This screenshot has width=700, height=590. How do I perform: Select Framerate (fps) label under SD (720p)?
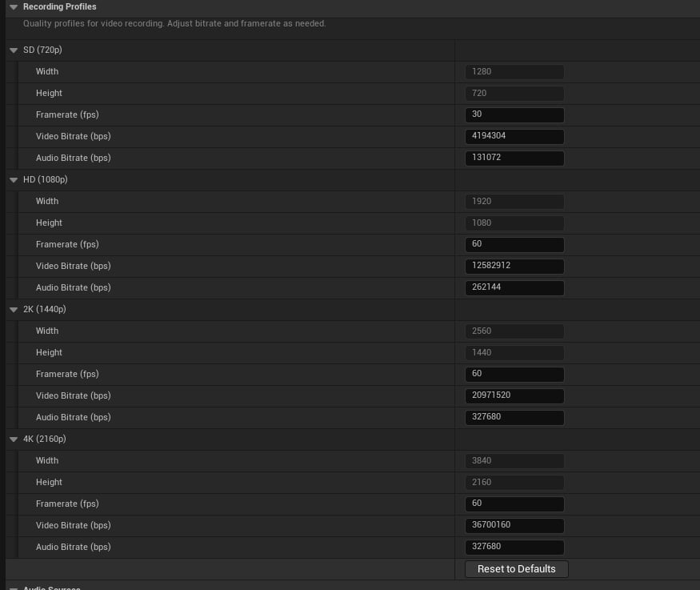point(67,114)
